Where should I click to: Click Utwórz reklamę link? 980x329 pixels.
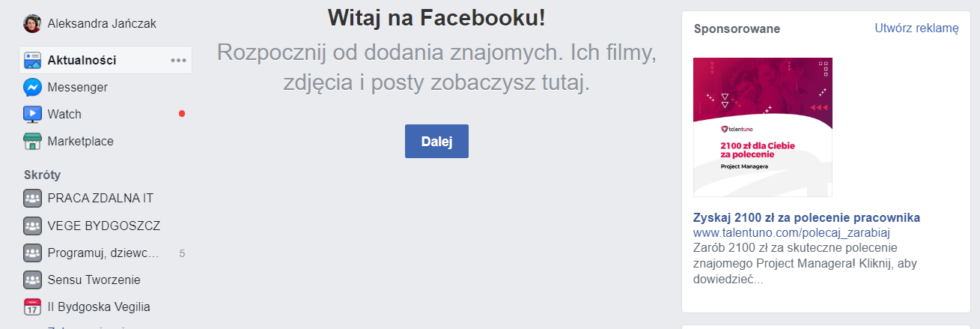[916, 28]
